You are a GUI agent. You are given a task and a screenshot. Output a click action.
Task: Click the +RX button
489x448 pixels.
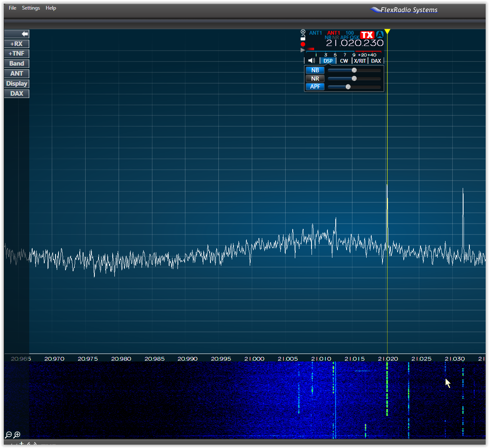16,43
